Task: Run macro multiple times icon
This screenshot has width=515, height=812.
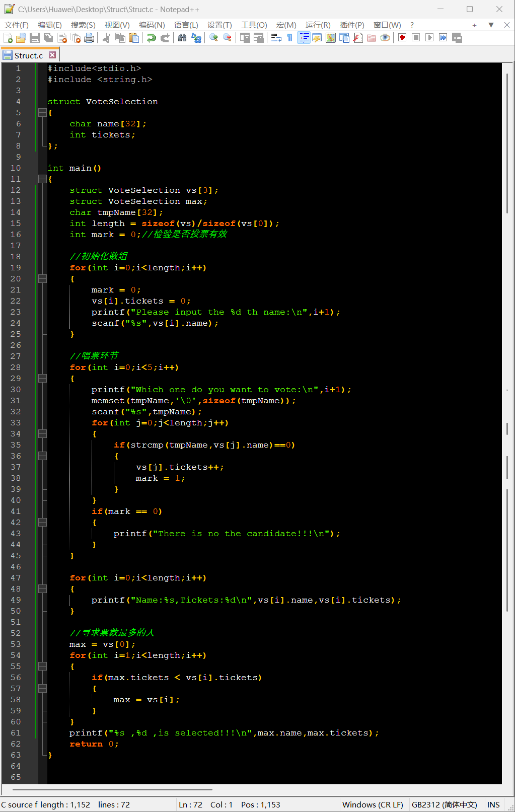Action: pos(443,38)
